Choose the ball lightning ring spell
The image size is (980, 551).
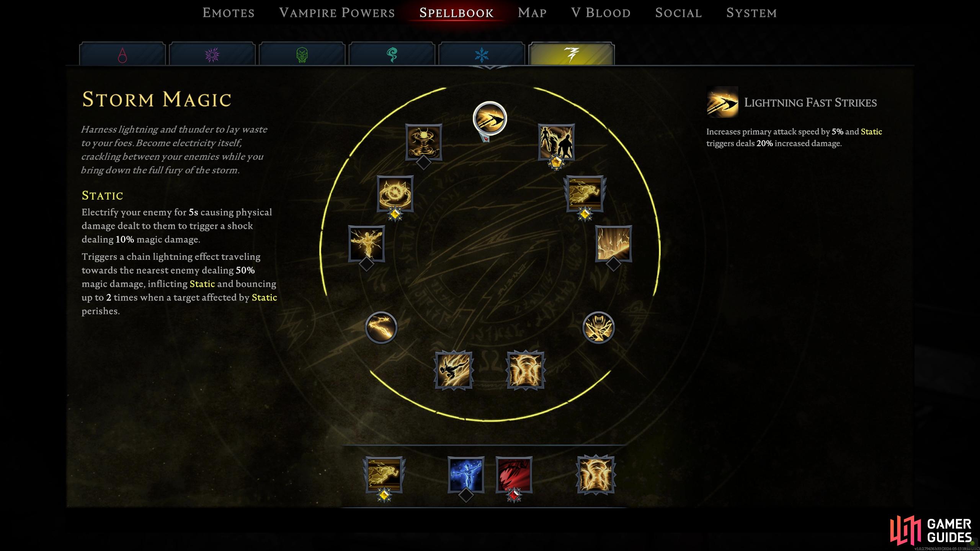pyautogui.click(x=395, y=194)
